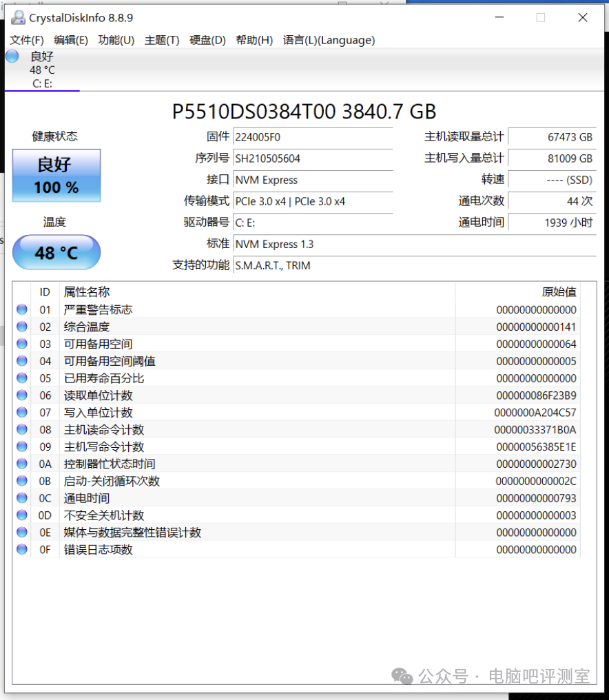Click host writes total value 81009 GB
The height and width of the screenshot is (700, 609).
point(553,158)
